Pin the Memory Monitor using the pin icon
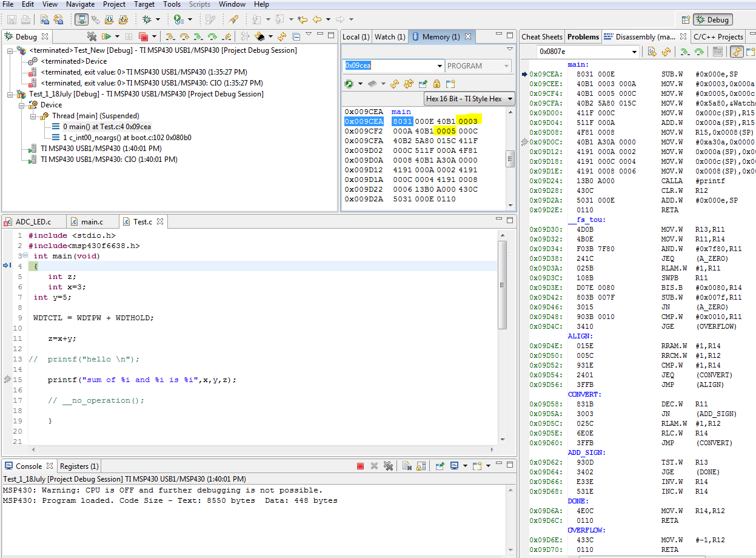The width and height of the screenshot is (756, 558). pyautogui.click(x=423, y=84)
